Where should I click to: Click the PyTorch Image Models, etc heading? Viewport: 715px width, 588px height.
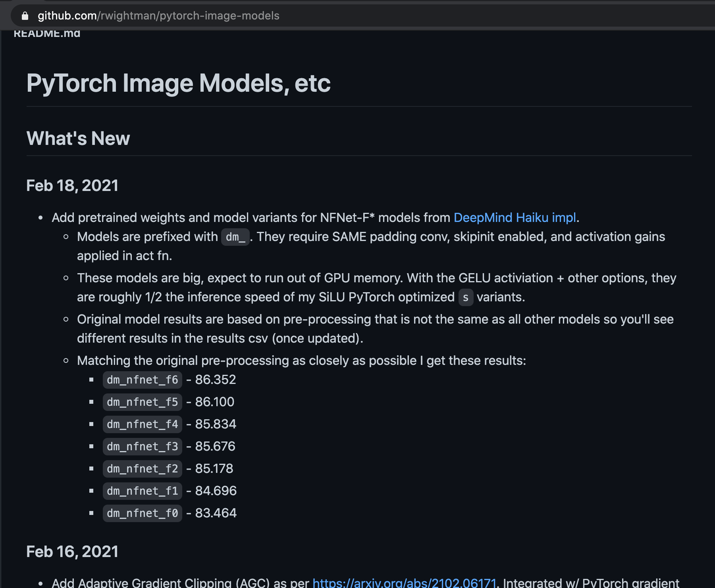click(178, 83)
